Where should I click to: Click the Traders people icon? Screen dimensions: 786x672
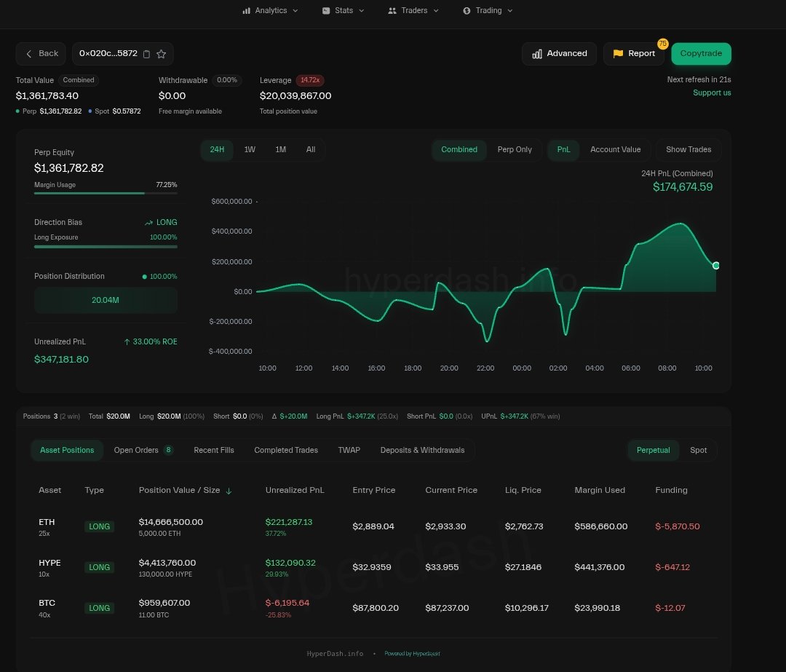pos(392,11)
